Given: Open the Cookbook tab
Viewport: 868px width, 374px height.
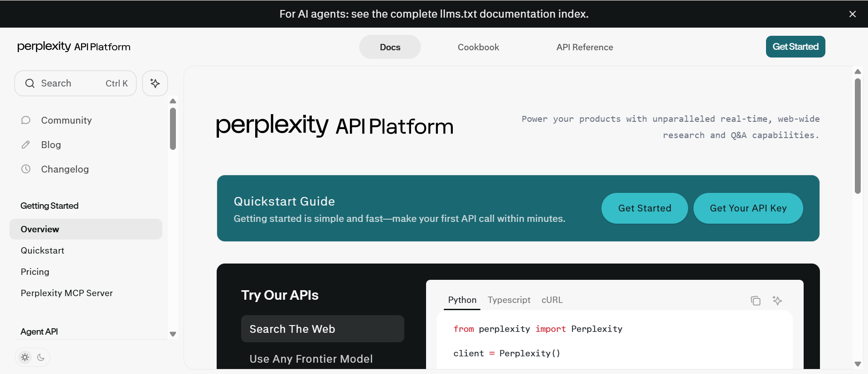Looking at the screenshot, I should [478, 47].
